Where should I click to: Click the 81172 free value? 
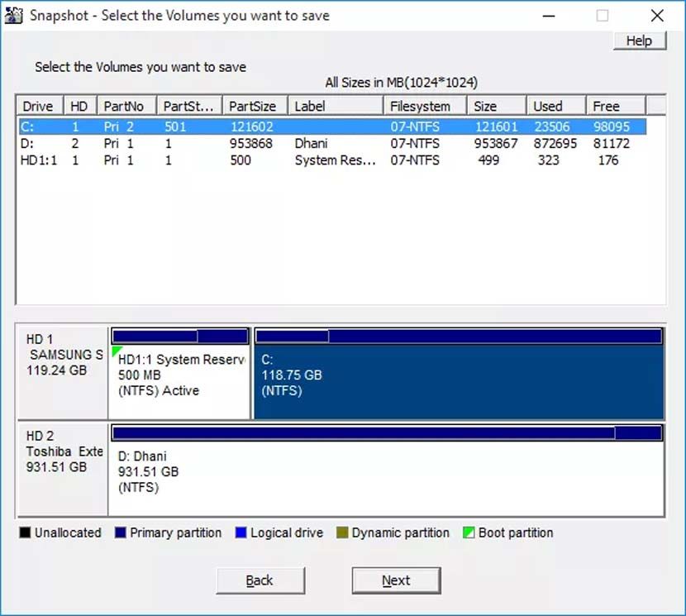611,143
